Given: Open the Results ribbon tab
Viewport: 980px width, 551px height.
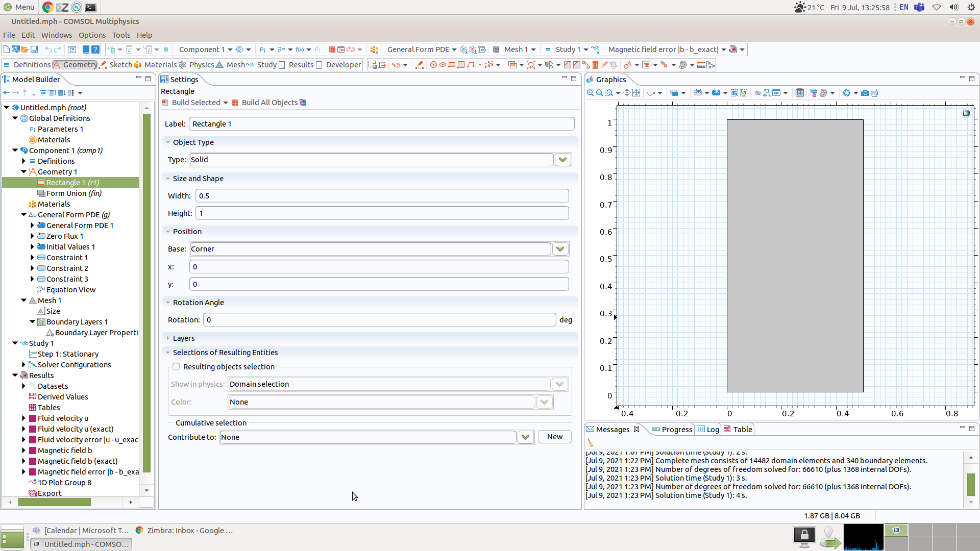Looking at the screenshot, I should click(x=296, y=65).
